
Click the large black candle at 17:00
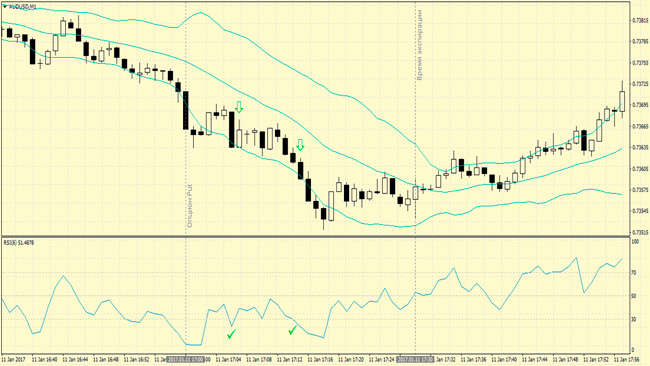point(186,110)
